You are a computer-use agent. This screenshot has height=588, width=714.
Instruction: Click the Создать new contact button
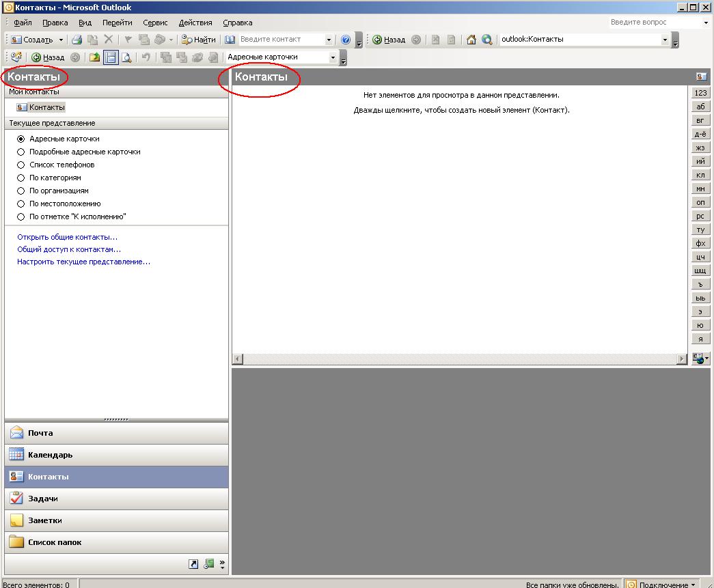32,40
